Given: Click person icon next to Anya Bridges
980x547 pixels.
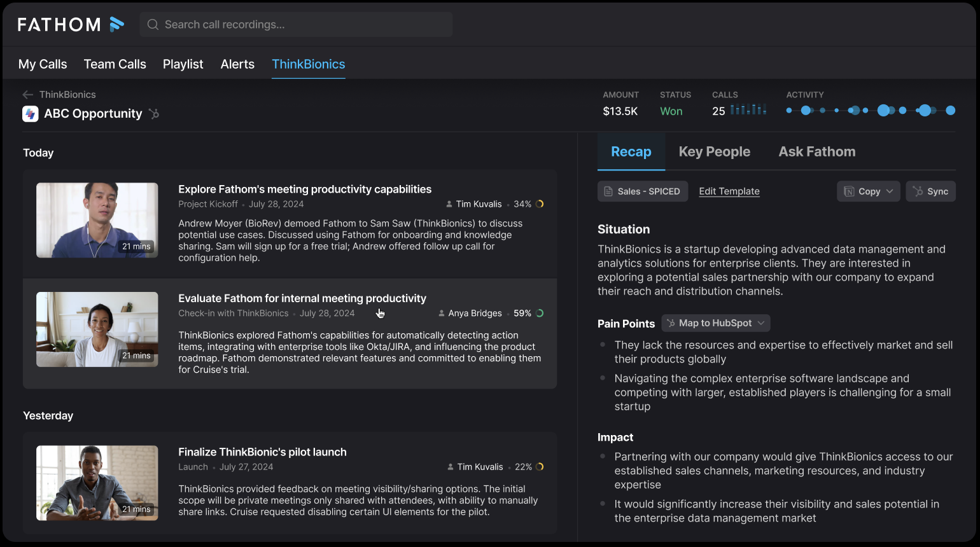Looking at the screenshot, I should 442,314.
